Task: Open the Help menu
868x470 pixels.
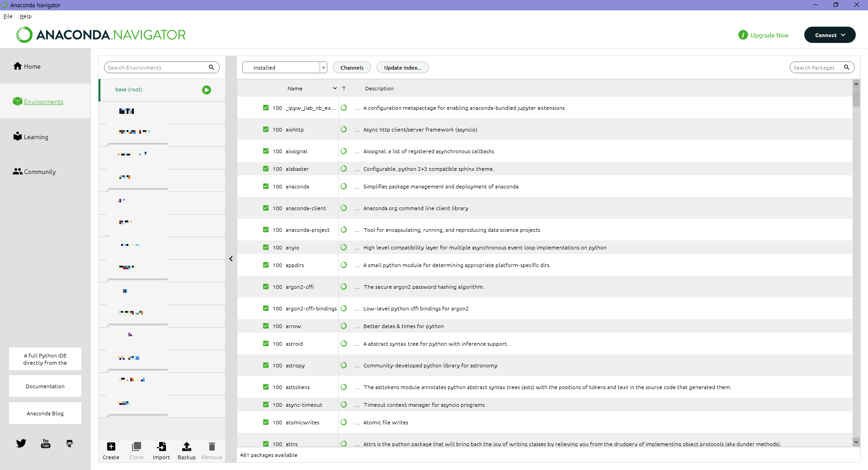Action: tap(26, 16)
